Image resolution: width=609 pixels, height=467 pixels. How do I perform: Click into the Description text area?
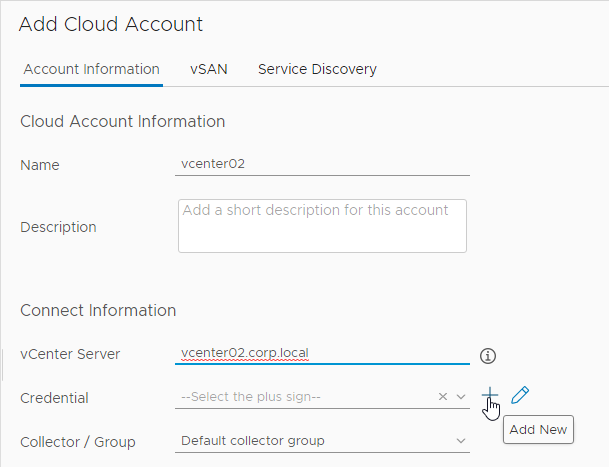pyautogui.click(x=322, y=226)
